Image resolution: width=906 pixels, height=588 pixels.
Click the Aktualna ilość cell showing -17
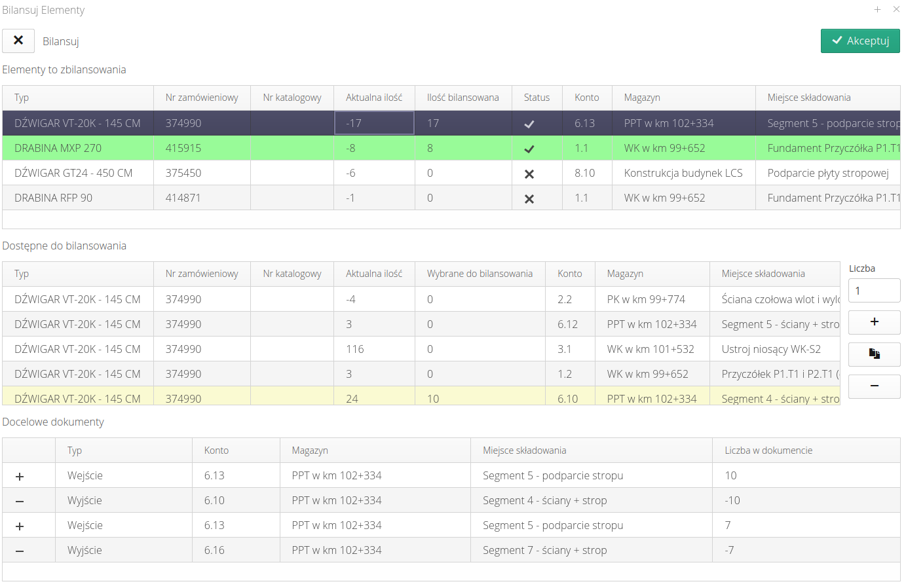pos(374,123)
